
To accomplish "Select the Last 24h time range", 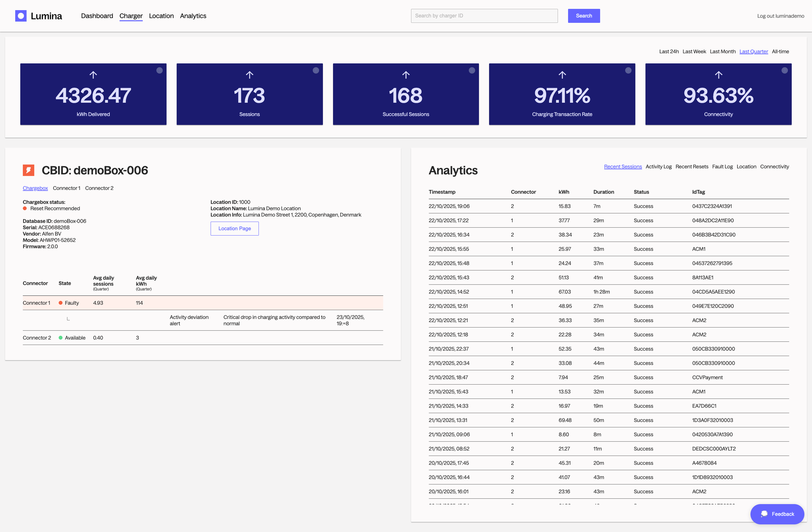I will 669,51.
